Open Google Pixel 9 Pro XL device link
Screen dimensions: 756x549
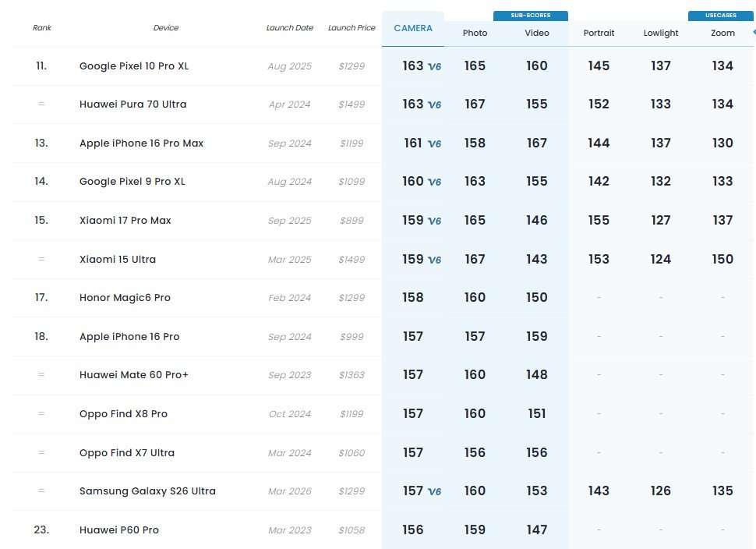pyautogui.click(x=132, y=182)
